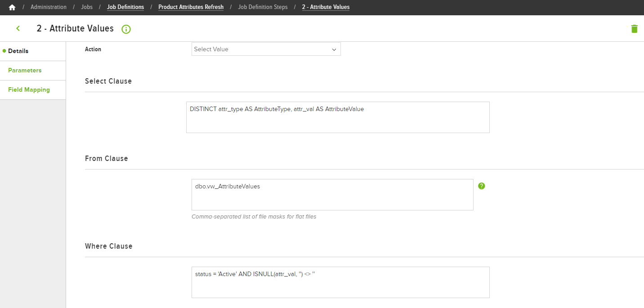
Task: Click the Select Clause section heading
Action: click(108, 81)
